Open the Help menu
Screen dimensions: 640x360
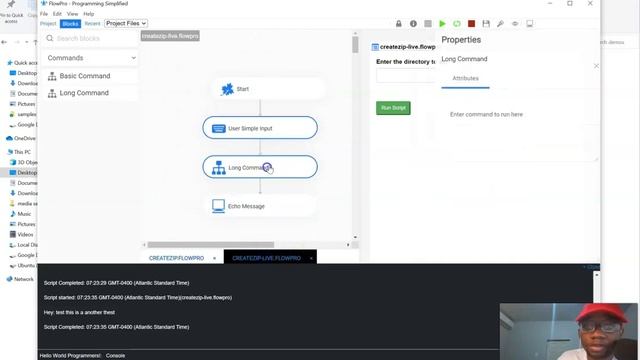(89, 13)
